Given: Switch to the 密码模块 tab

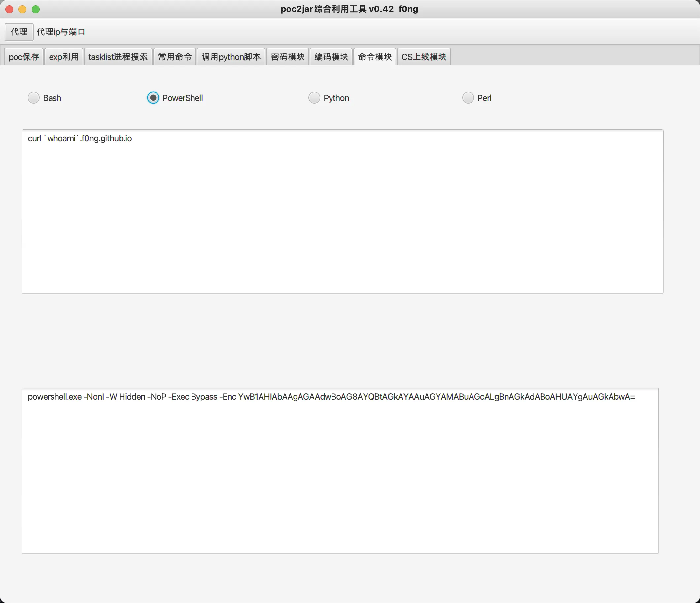Looking at the screenshot, I should tap(288, 57).
